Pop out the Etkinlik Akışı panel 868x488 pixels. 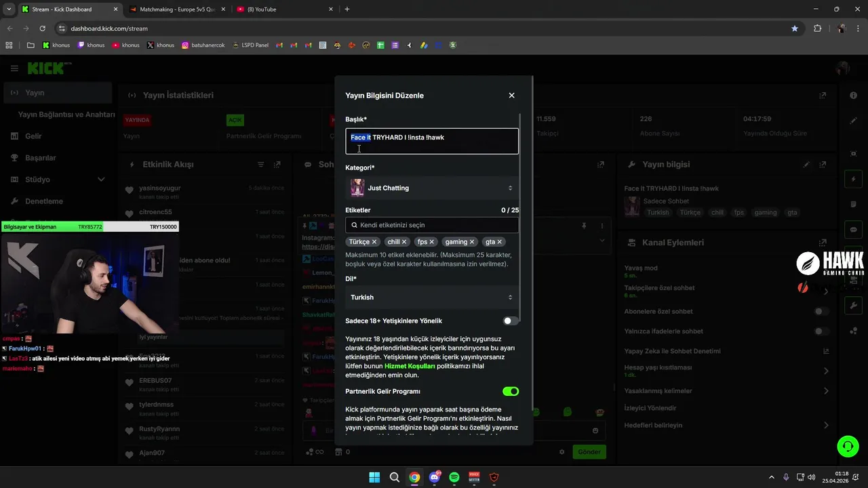click(x=277, y=165)
